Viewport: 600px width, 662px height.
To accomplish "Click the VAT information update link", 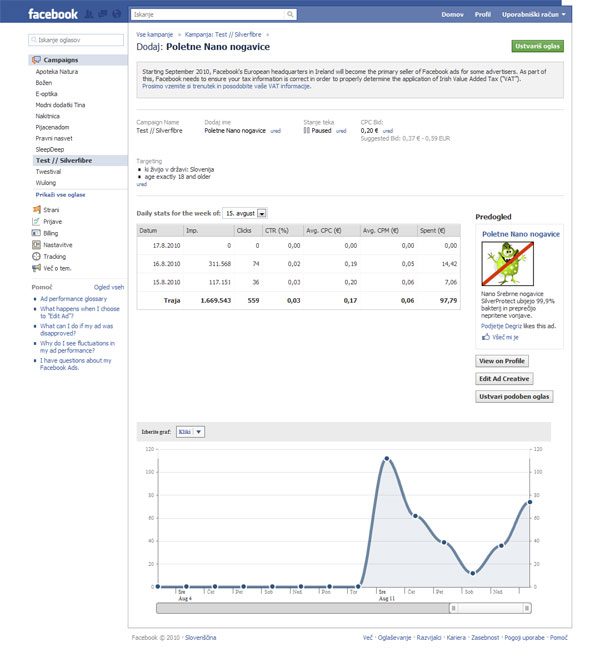I will 226,86.
